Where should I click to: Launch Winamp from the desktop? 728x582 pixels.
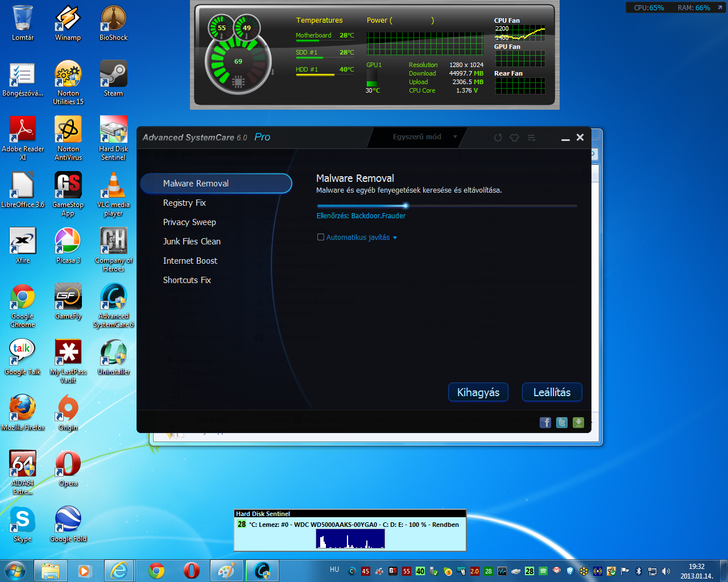[68, 23]
